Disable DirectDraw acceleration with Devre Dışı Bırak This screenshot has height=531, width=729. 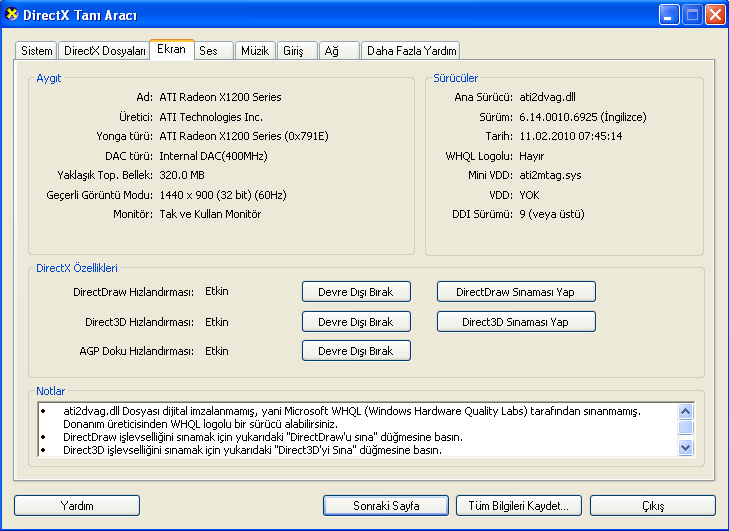pyautogui.click(x=356, y=292)
